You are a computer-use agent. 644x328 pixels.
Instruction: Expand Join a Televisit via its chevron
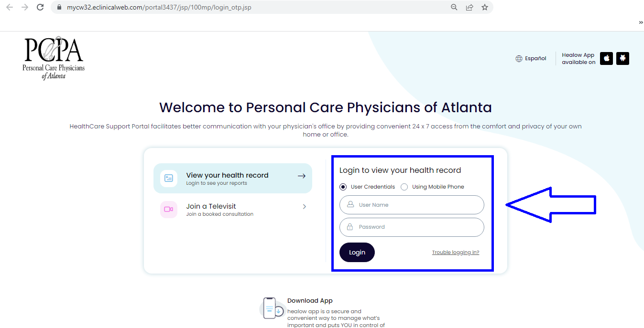click(304, 206)
